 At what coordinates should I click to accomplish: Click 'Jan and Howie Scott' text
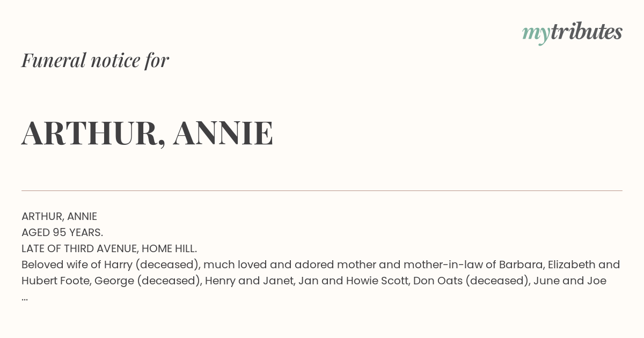click(352, 281)
